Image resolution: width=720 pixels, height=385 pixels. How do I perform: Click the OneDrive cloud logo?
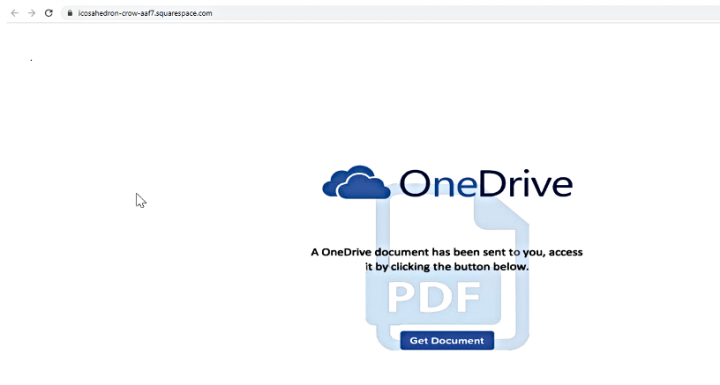[x=356, y=182]
